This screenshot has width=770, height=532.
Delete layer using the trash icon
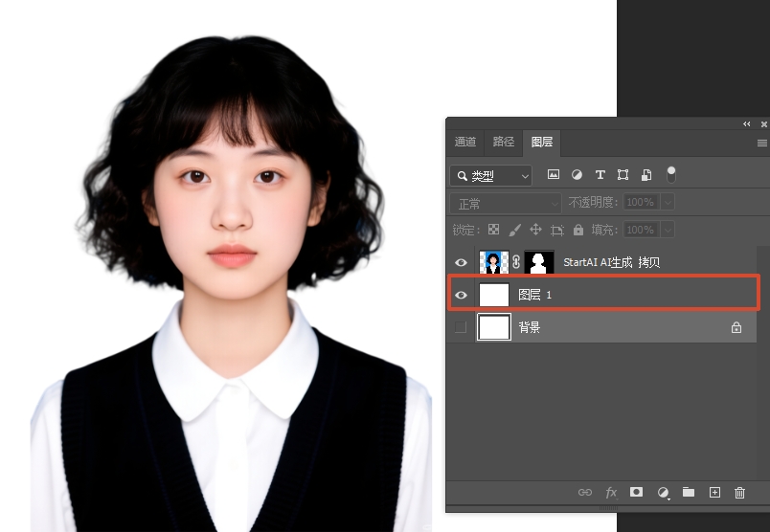click(x=739, y=492)
